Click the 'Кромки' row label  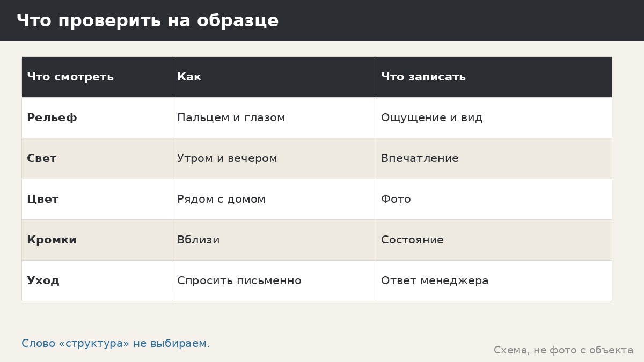[97, 240]
